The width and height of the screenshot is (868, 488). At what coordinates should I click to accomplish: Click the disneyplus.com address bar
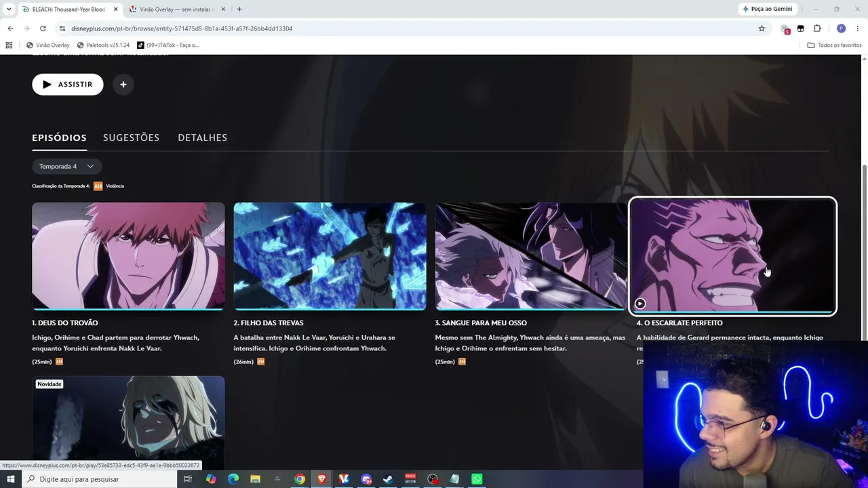pyautogui.click(x=407, y=28)
